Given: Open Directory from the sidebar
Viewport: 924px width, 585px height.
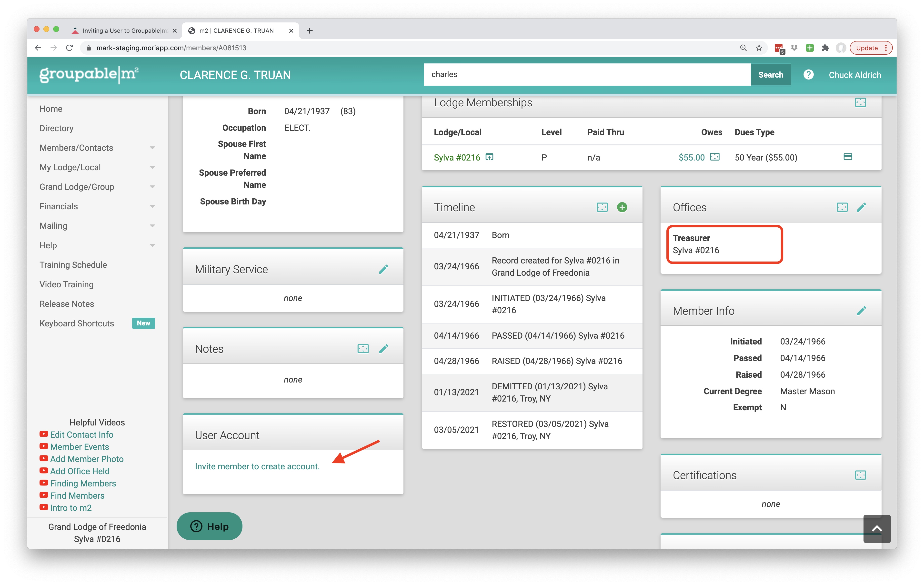Looking at the screenshot, I should point(56,128).
